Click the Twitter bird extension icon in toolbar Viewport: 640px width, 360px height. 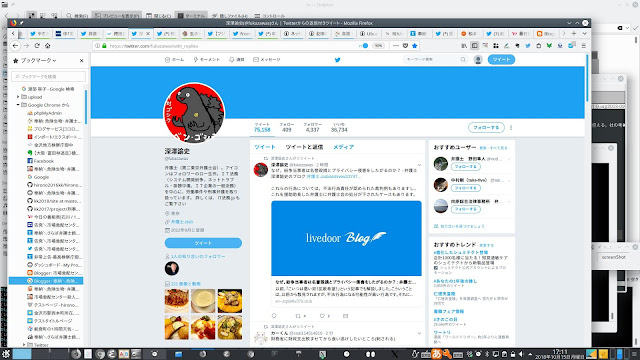click(x=528, y=46)
